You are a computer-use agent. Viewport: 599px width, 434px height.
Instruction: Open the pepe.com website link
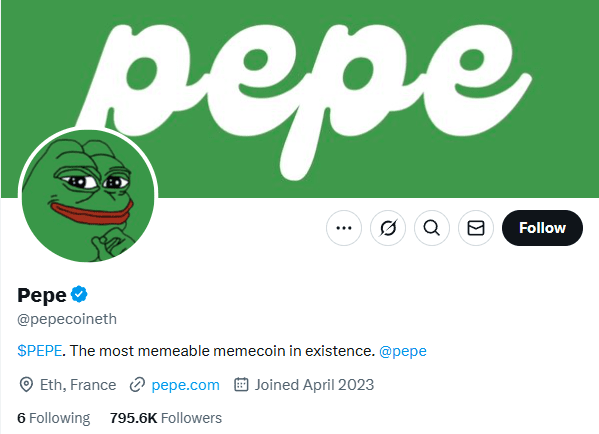point(185,385)
